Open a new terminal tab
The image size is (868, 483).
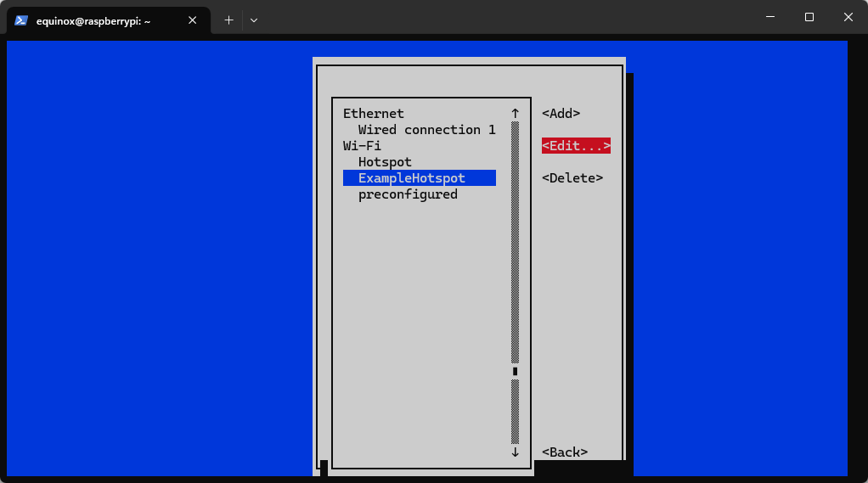tap(228, 20)
